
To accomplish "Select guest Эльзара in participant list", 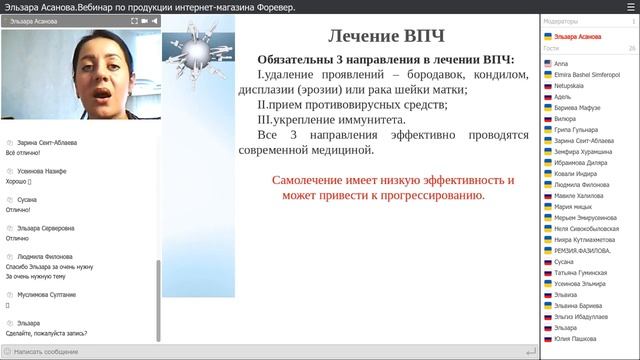I will click(565, 328).
